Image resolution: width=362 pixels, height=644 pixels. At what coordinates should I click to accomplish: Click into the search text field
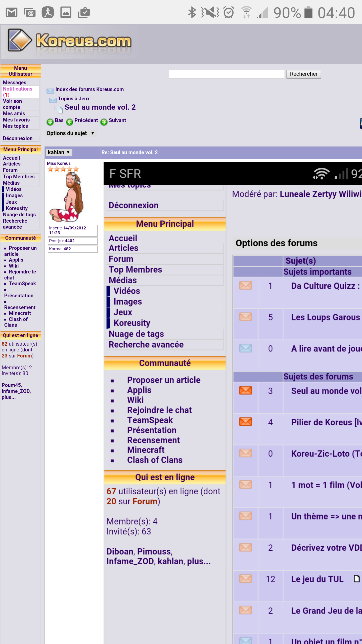pos(226,74)
